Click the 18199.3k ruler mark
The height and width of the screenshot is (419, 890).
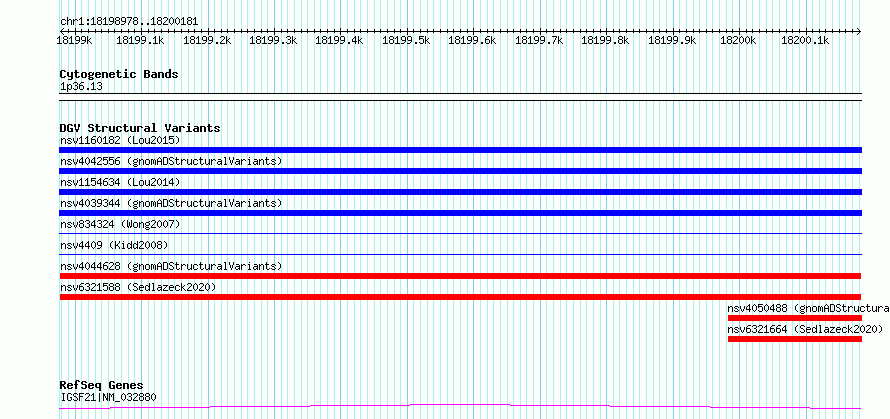[x=273, y=40]
